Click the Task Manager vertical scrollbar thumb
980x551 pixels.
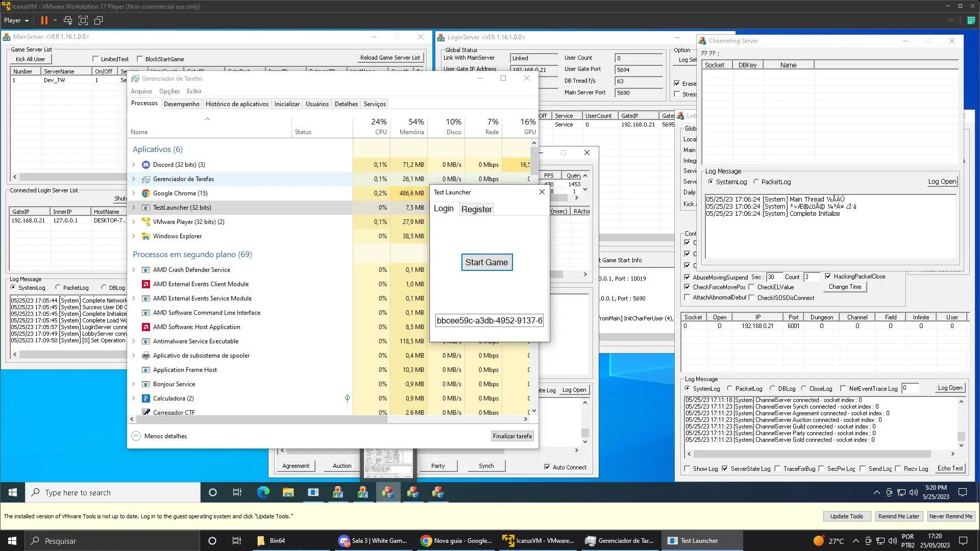(534, 161)
